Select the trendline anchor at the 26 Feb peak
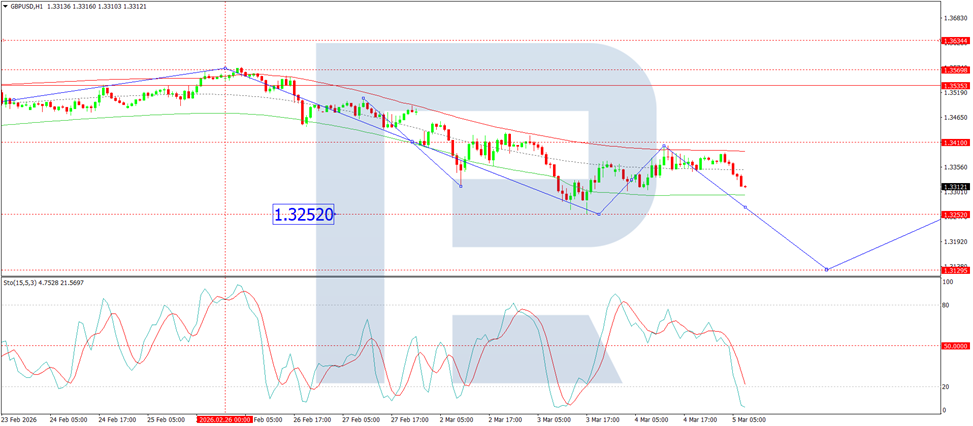Viewport: 973px width, 426px height. [225, 69]
